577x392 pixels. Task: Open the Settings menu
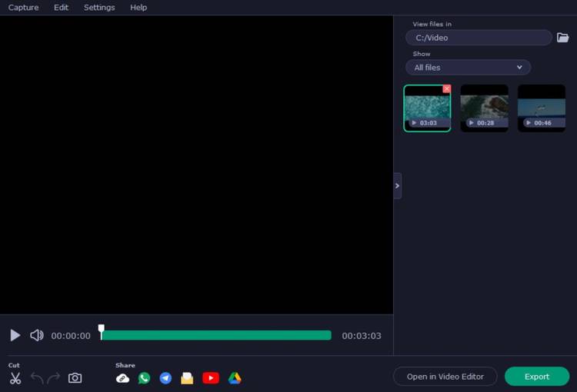[x=99, y=8]
